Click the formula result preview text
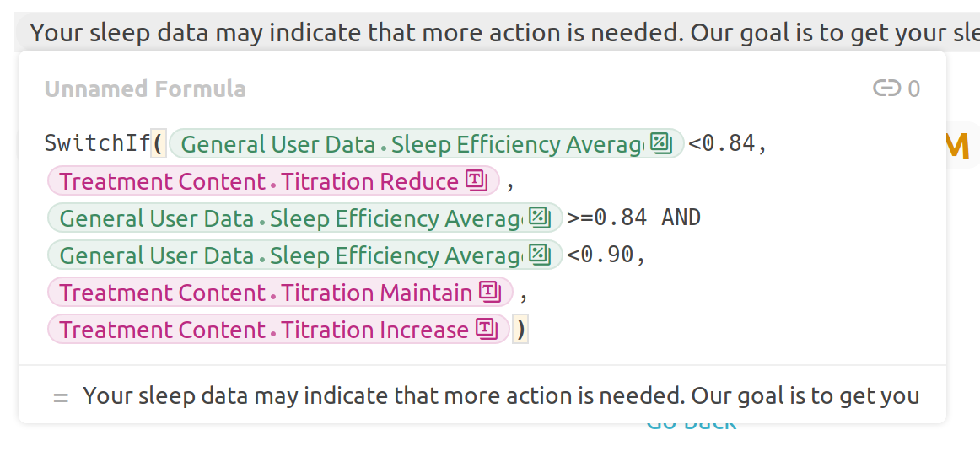Screen dimensions: 980x462 (501, 395)
